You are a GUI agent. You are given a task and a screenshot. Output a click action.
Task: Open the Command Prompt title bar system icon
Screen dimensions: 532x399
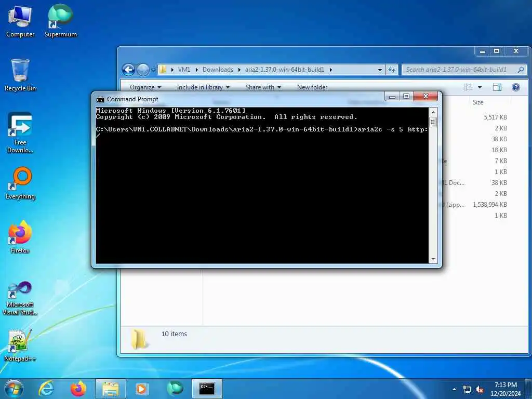click(x=100, y=99)
